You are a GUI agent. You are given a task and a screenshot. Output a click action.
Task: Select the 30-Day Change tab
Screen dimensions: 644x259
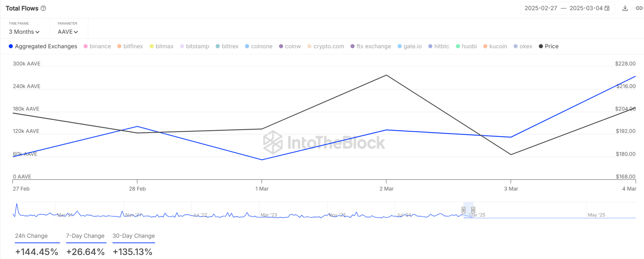click(x=134, y=236)
